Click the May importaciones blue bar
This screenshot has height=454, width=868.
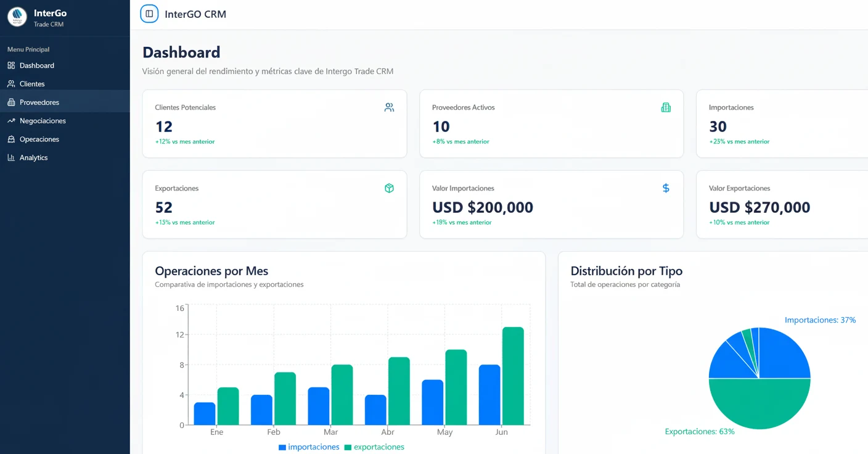(433, 402)
